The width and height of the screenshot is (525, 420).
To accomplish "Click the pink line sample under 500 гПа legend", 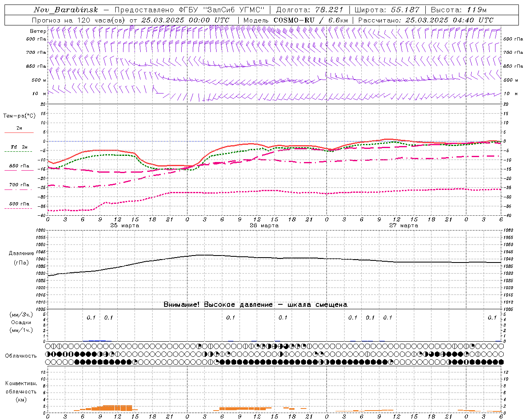I will 19,208.
